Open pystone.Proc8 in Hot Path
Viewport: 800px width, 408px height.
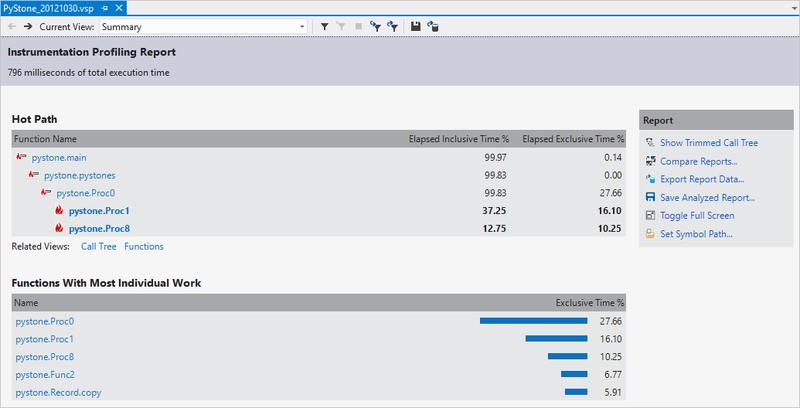pos(99,228)
